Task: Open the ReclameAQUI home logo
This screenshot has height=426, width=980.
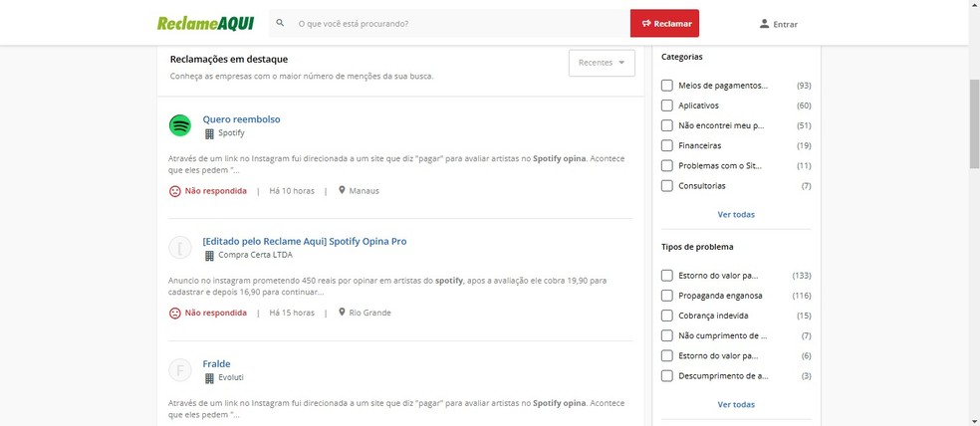Action: click(205, 24)
